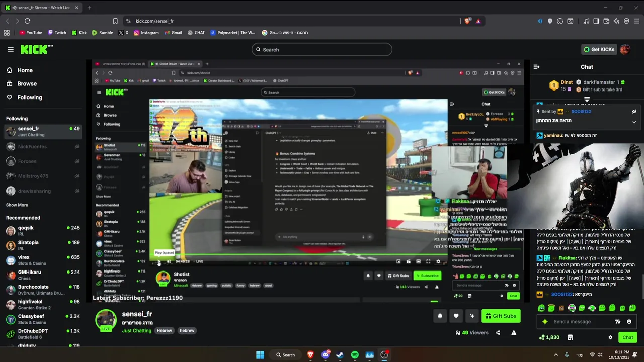Viewport: 644px width, 362px height.
Task: Open the Twitch bookmark
Action: click(57, 33)
